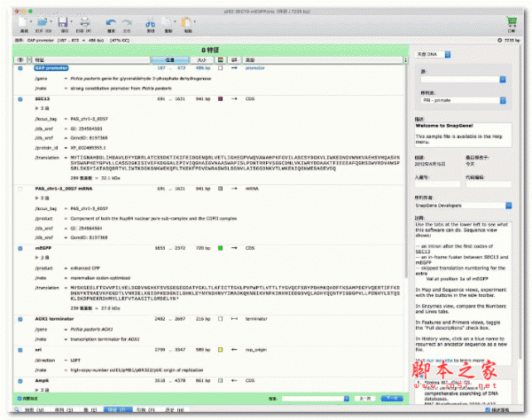The width and height of the screenshot is (532, 420).
Task: Click the blue Next search button
Action: point(392,399)
